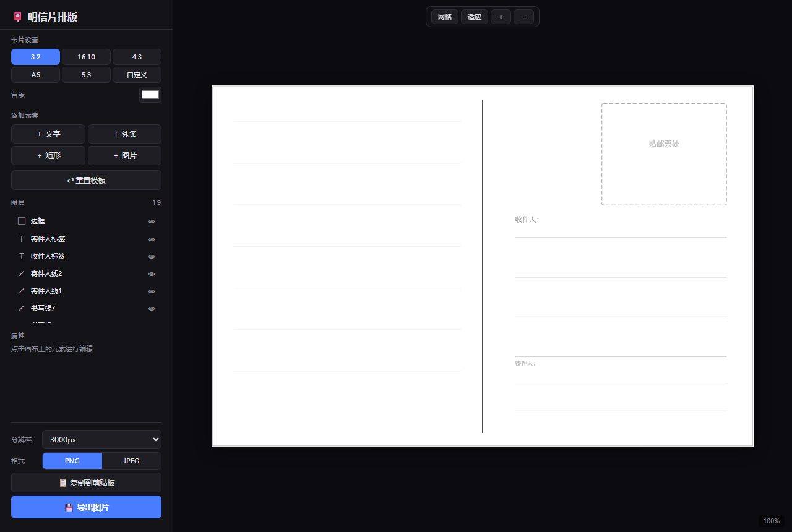792x532 pixels.
Task: Click the line icon beside 寄件人线2 layer
Action: click(22, 273)
